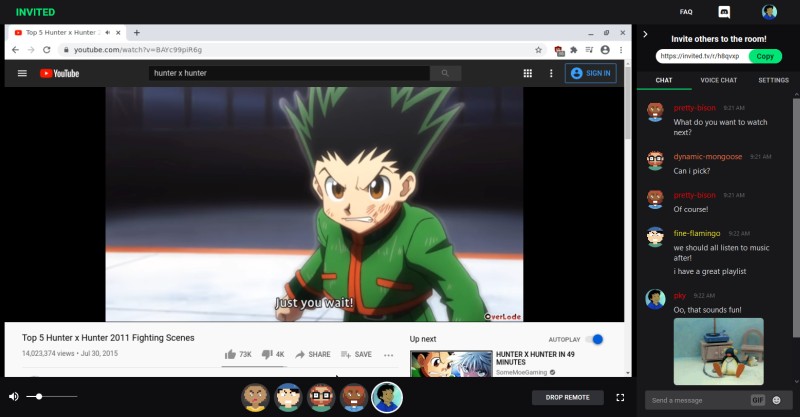
Task: Click the INVITED logo
Action: [35, 12]
